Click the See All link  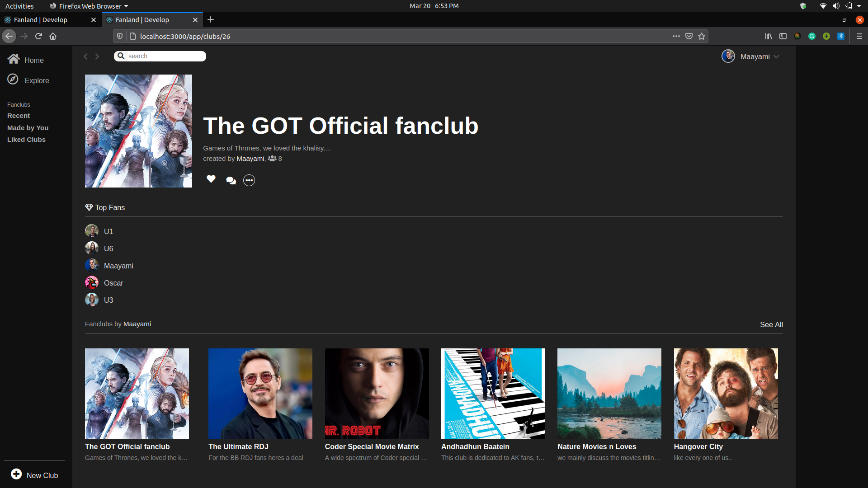tap(771, 324)
